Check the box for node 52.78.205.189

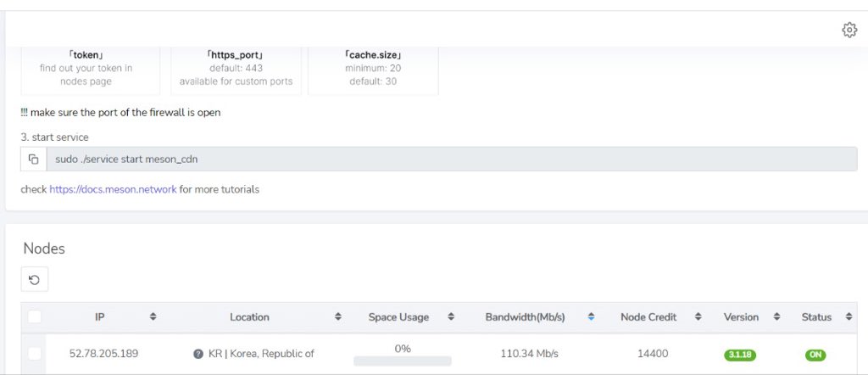[x=34, y=354]
